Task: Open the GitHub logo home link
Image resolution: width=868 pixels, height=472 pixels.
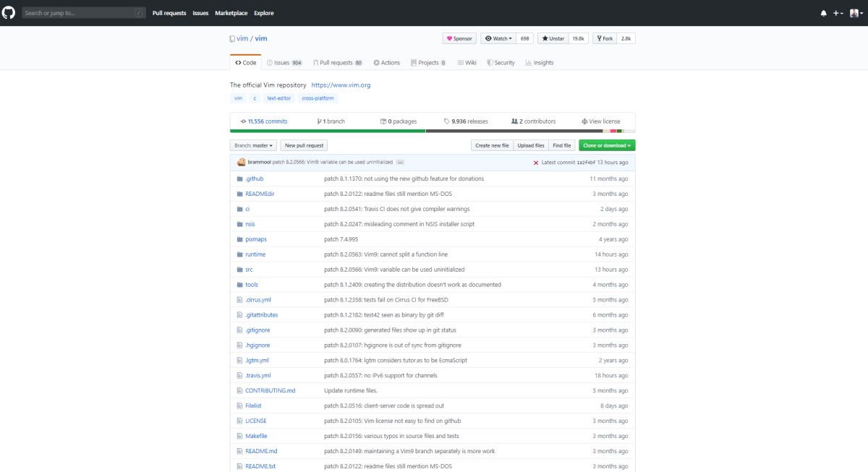Action: (x=9, y=13)
